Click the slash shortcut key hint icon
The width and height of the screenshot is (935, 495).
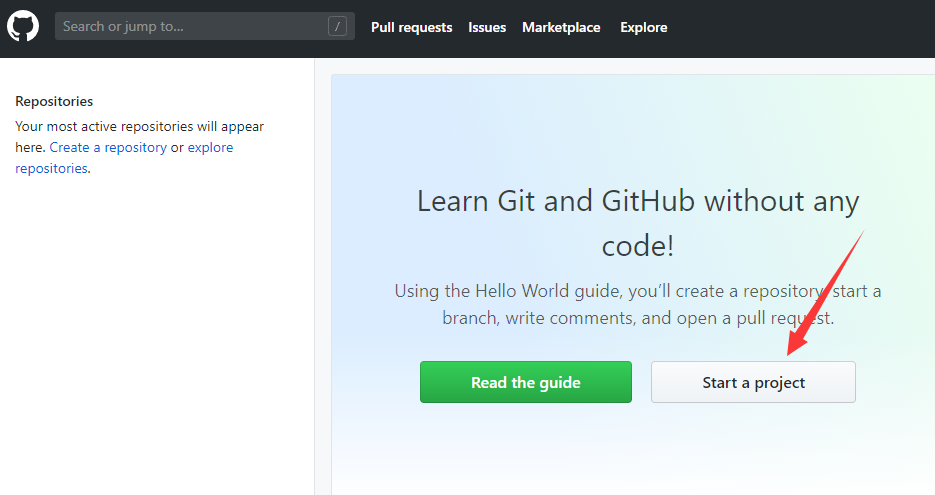point(337,26)
